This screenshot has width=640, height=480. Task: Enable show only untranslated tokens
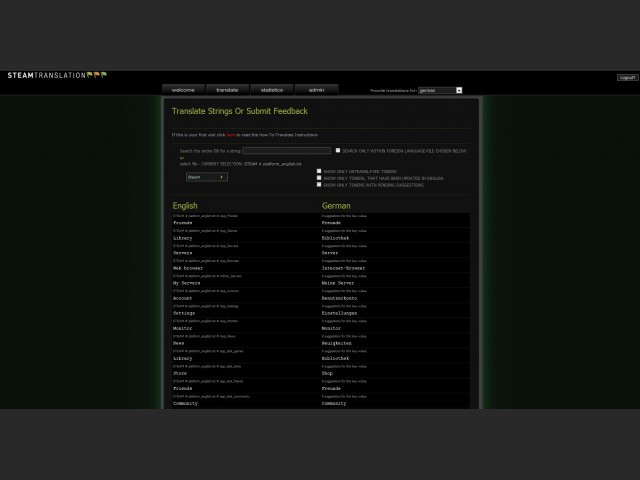pos(319,171)
